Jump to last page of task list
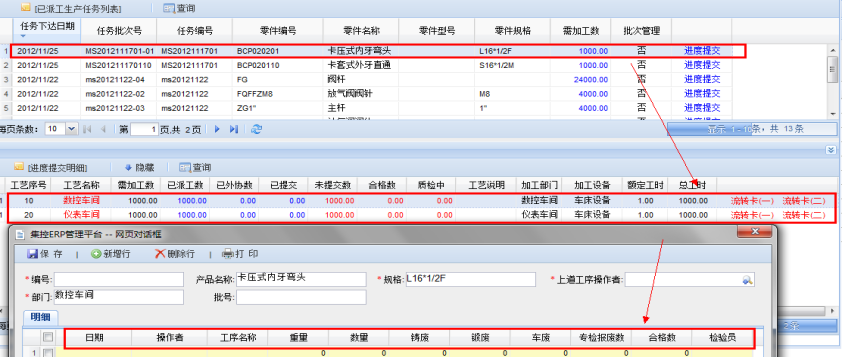Image resolution: width=844 pixels, height=364 pixels. pyautogui.click(x=234, y=129)
